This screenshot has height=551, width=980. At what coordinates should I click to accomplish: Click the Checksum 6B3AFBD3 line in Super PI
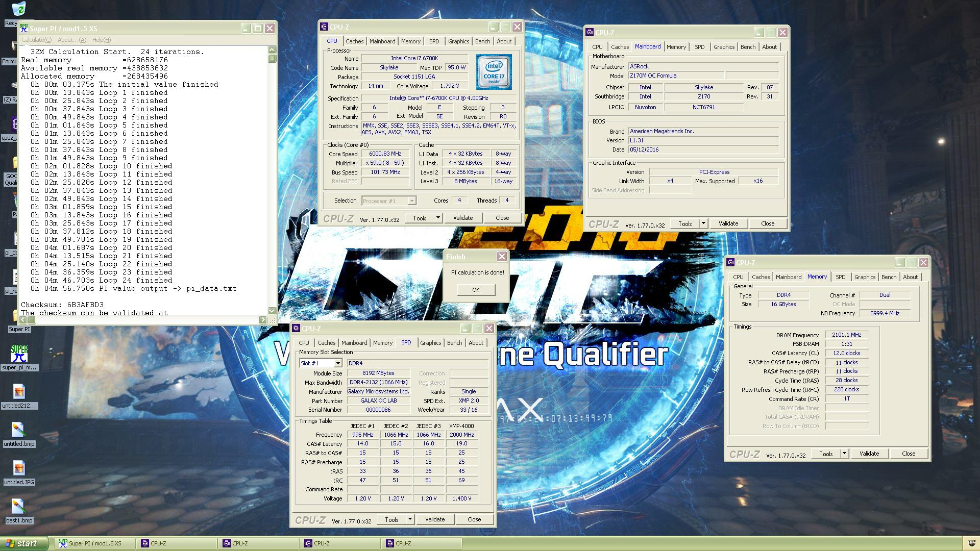pos(62,305)
